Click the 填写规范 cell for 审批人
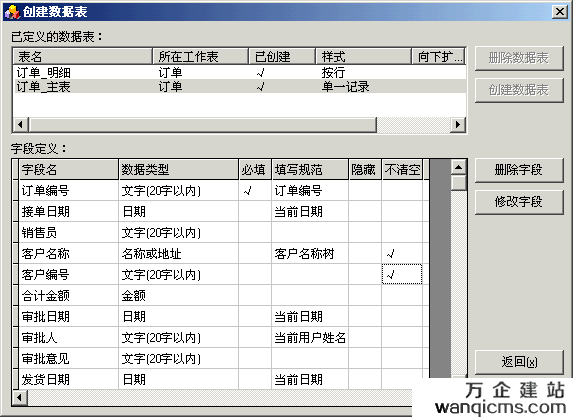The height and width of the screenshot is (417, 573). (x=310, y=337)
